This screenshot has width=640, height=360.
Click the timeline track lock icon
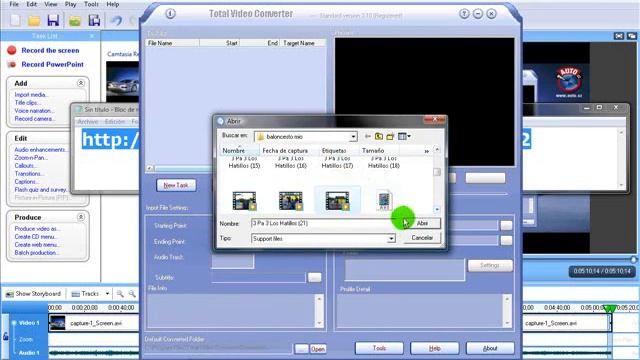coord(5,336)
